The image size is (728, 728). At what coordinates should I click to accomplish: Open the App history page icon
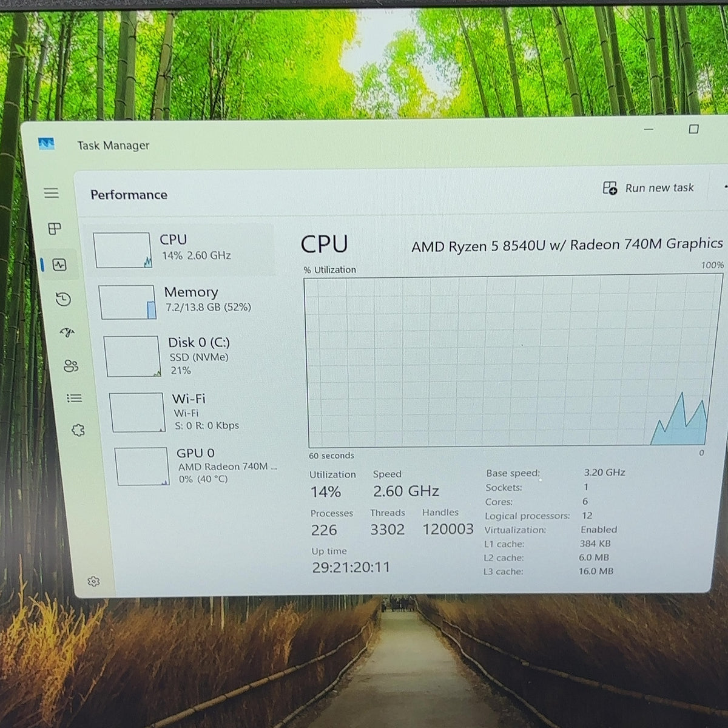coord(64,299)
